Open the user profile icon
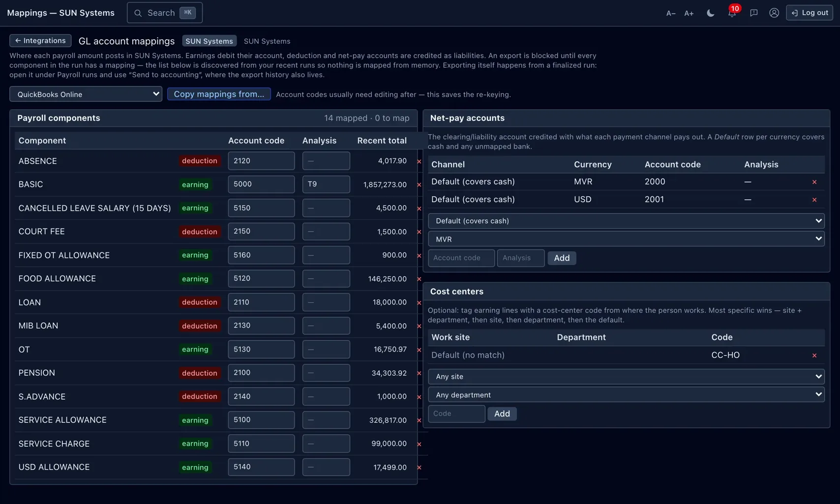The height and width of the screenshot is (504, 840). pos(774,13)
